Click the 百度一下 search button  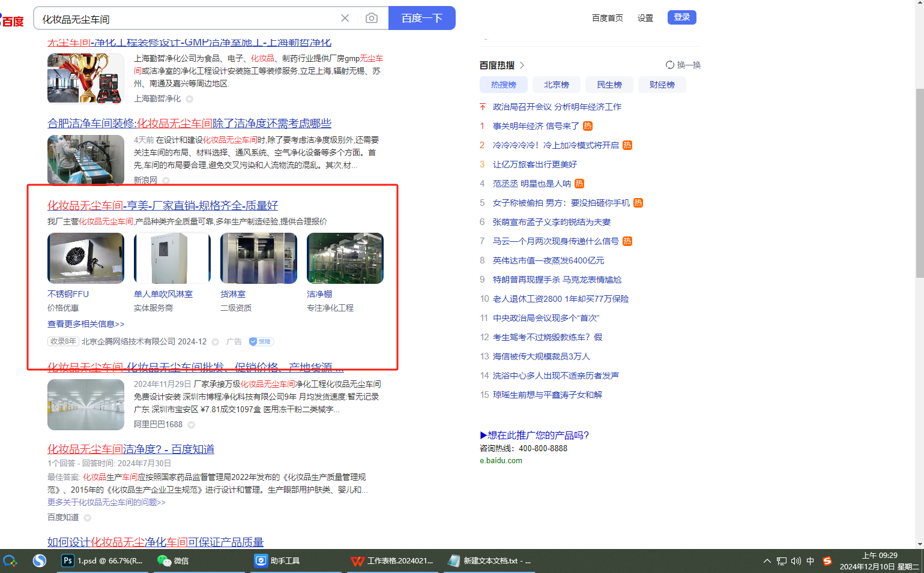(x=422, y=18)
